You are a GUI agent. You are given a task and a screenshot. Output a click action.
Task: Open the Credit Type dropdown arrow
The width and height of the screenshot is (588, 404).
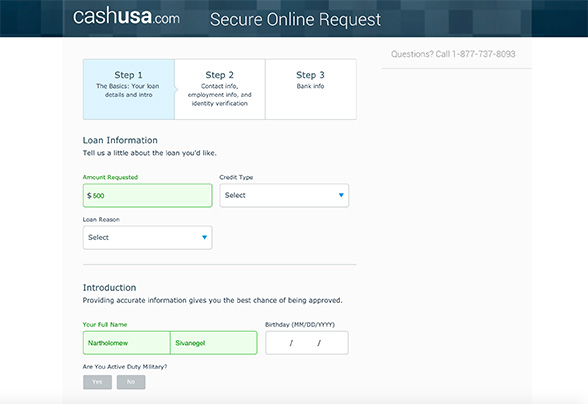pyautogui.click(x=341, y=195)
